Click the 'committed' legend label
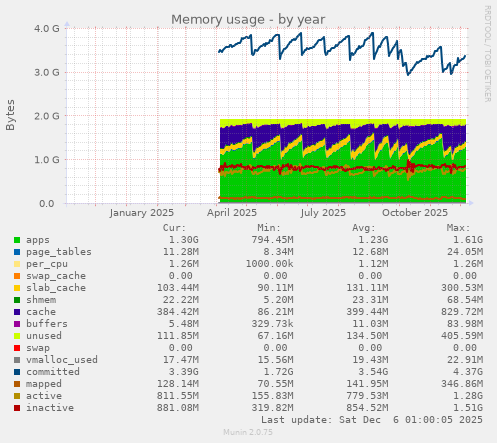This screenshot has width=497, height=443. 53,372
